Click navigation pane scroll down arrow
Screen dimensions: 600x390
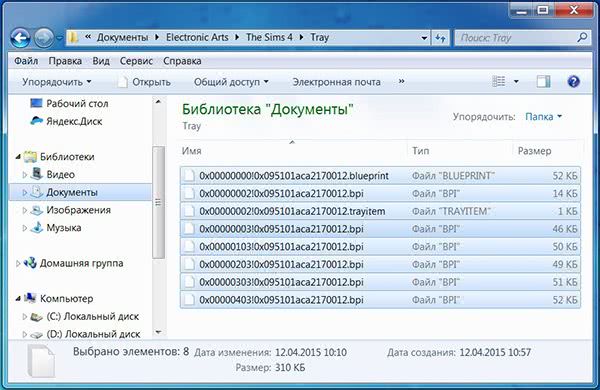coord(158,332)
